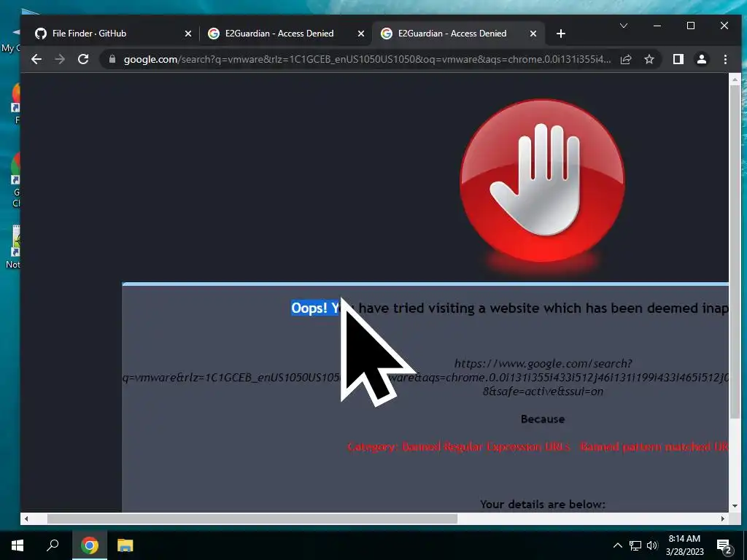Image resolution: width=747 pixels, height=560 pixels.
Task: Maximize the Chrome window
Action: (691, 26)
